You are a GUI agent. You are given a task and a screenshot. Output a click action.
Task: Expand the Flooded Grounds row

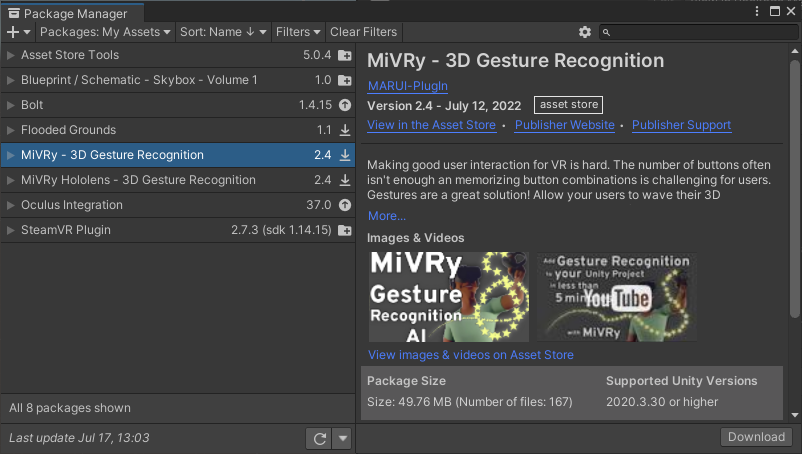click(x=10, y=130)
